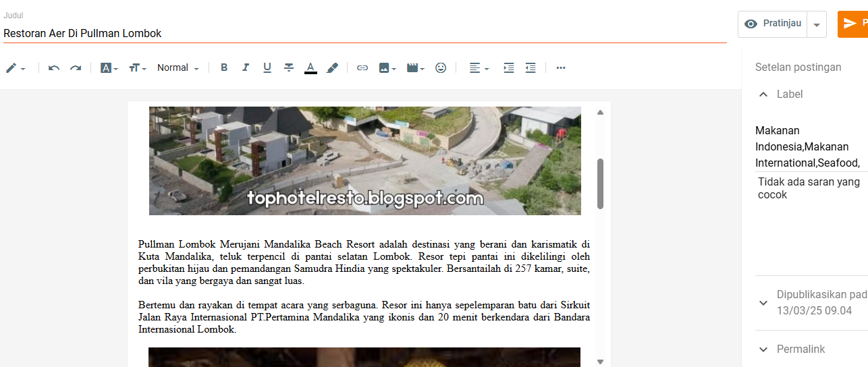Increase paragraph indent
The width and height of the screenshot is (868, 367).
point(509,68)
